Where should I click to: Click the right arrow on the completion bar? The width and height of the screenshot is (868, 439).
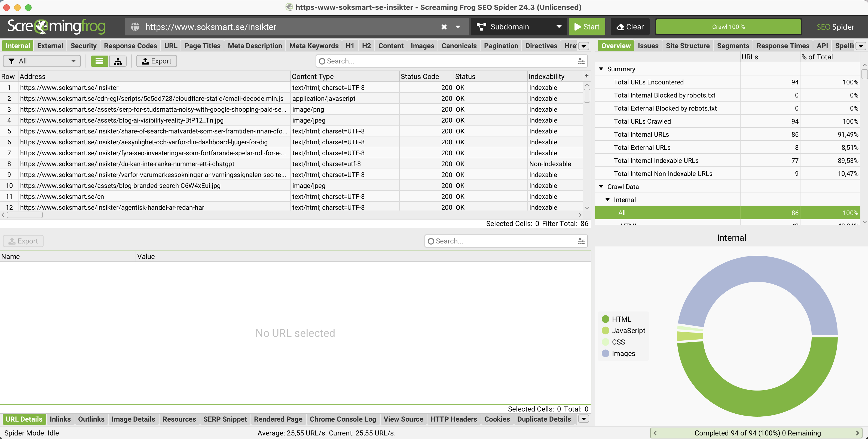[x=858, y=433]
